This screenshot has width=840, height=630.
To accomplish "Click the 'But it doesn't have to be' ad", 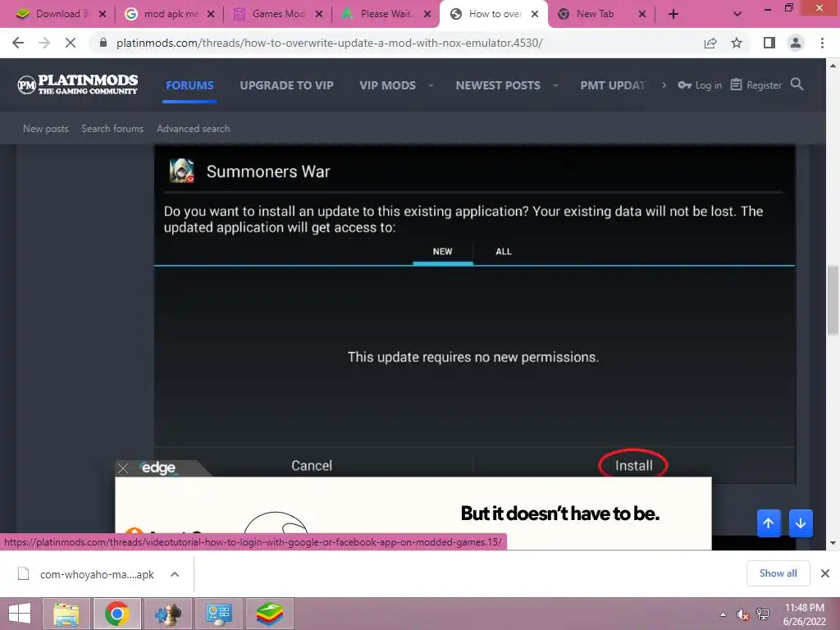I will click(559, 514).
